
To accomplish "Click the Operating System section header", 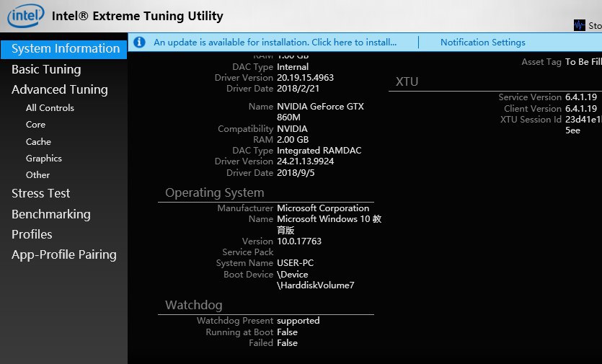I will click(214, 193).
